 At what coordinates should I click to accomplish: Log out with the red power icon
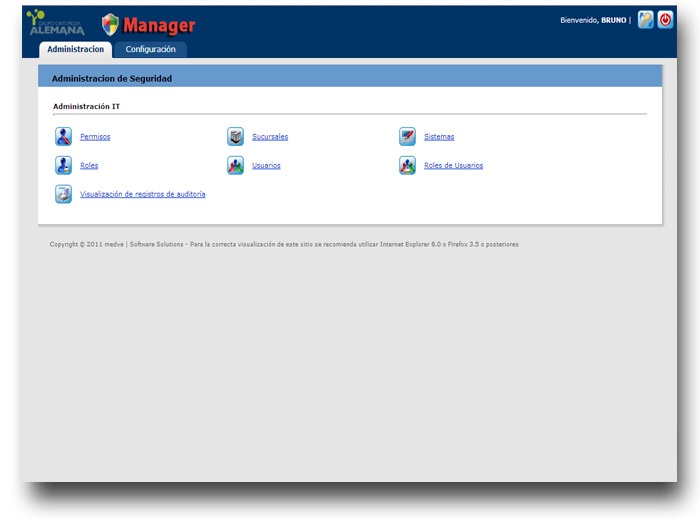pyautogui.click(x=665, y=20)
